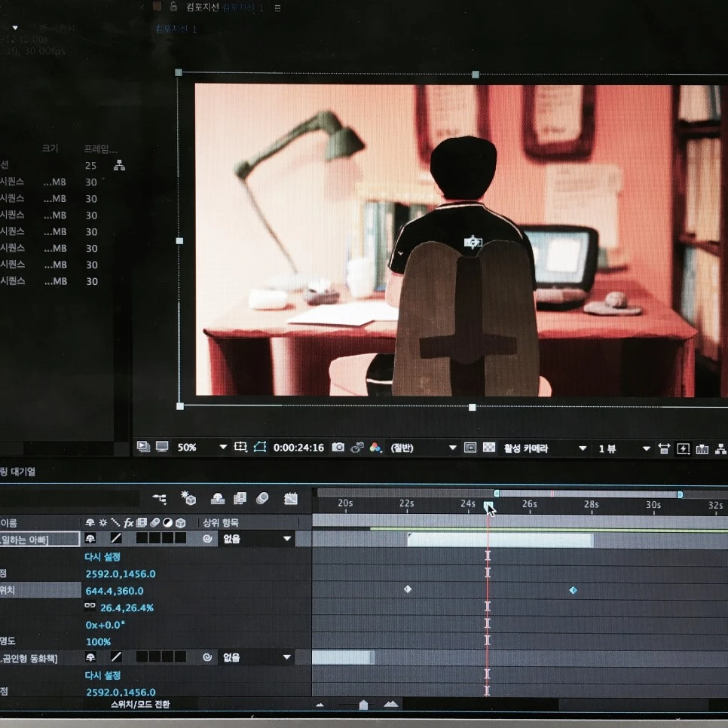Toggle quality switch on 곰인형 동화책 layer
Viewport: 728px width, 728px height.
tap(116, 657)
